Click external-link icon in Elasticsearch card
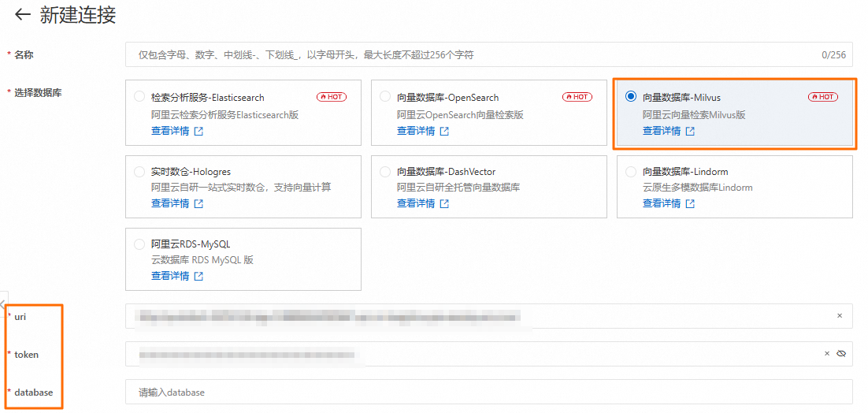 point(198,132)
